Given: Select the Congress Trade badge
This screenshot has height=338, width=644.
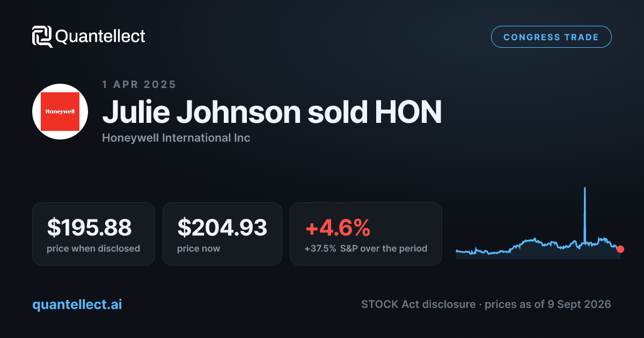Looking at the screenshot, I should (551, 37).
